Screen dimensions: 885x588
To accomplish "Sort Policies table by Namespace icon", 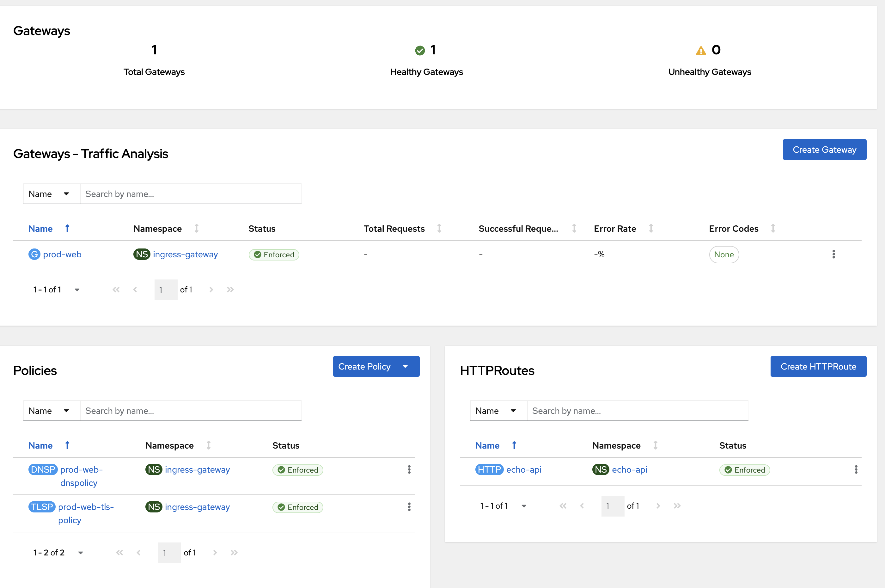I will point(208,445).
